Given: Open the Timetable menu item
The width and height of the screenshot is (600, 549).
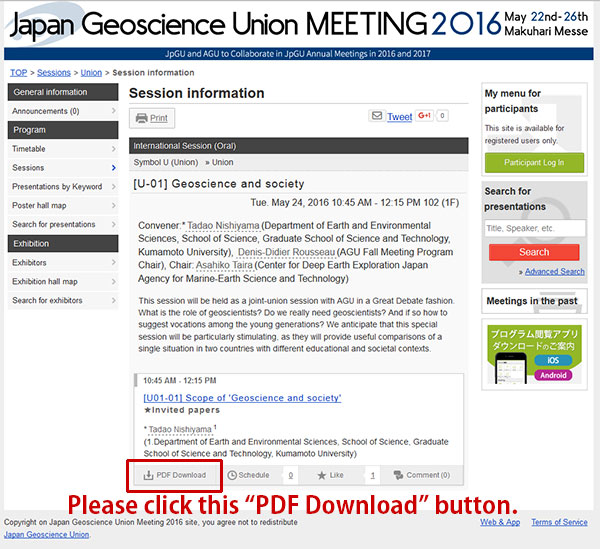Looking at the screenshot, I should point(63,149).
